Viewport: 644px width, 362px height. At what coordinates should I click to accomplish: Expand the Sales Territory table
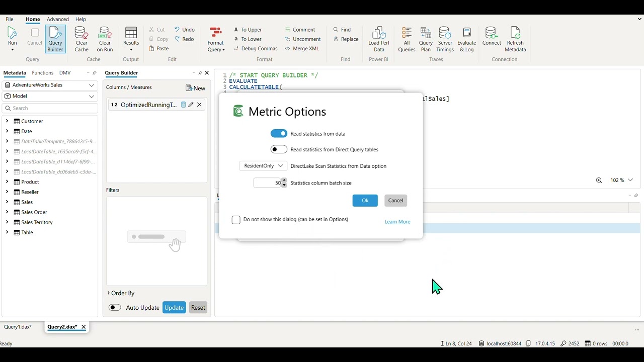7,222
